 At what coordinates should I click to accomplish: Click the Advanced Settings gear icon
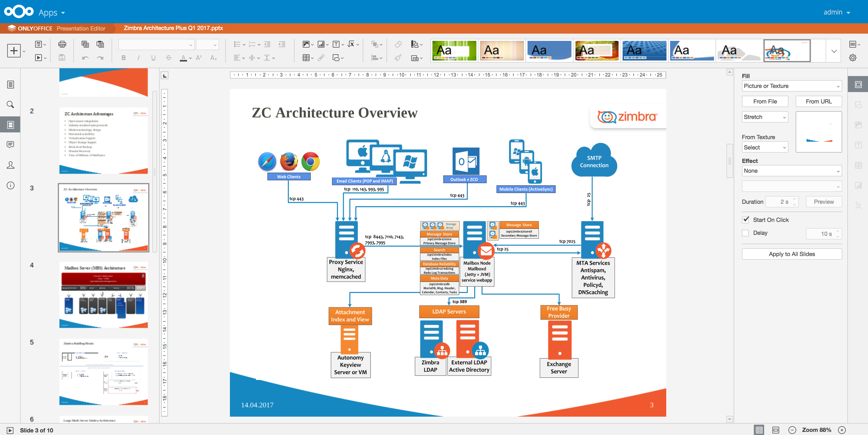pyautogui.click(x=853, y=58)
